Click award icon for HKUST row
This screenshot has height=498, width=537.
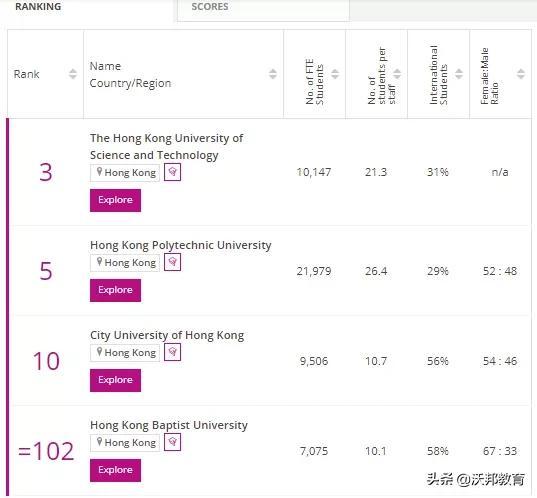click(x=173, y=172)
